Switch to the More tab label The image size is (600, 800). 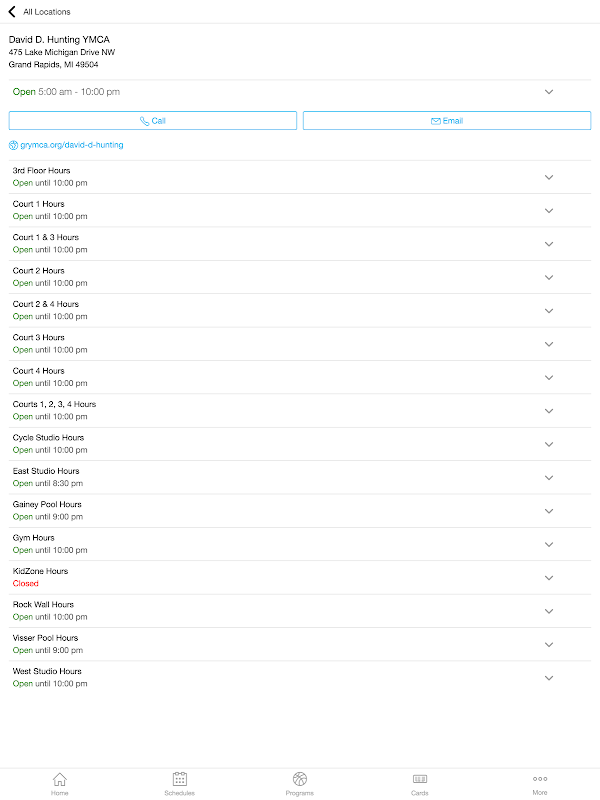coord(540,792)
